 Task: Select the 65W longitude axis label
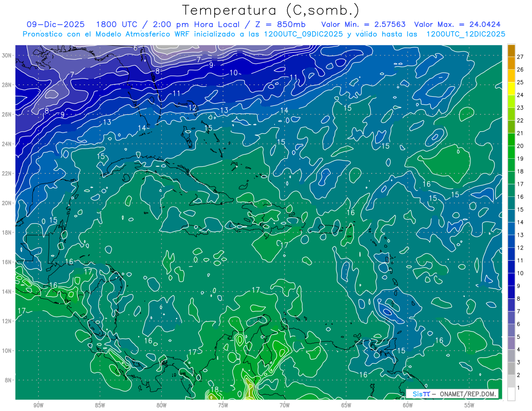click(x=346, y=405)
